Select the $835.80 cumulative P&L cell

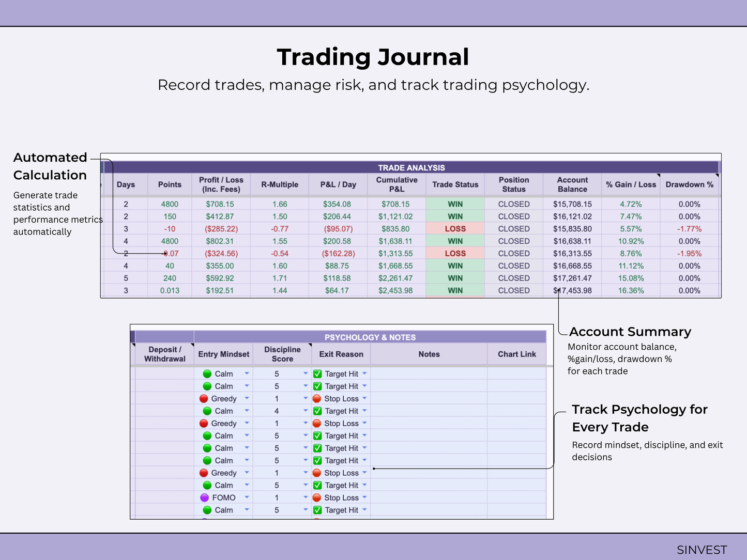[x=397, y=229]
